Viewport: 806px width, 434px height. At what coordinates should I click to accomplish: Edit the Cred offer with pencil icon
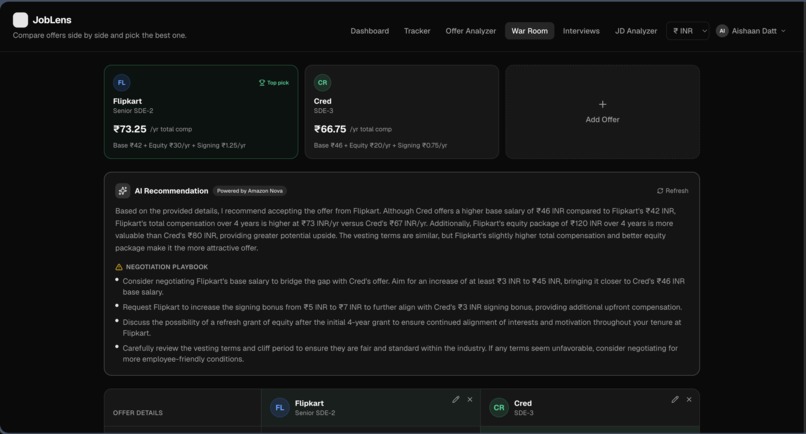tap(675, 400)
